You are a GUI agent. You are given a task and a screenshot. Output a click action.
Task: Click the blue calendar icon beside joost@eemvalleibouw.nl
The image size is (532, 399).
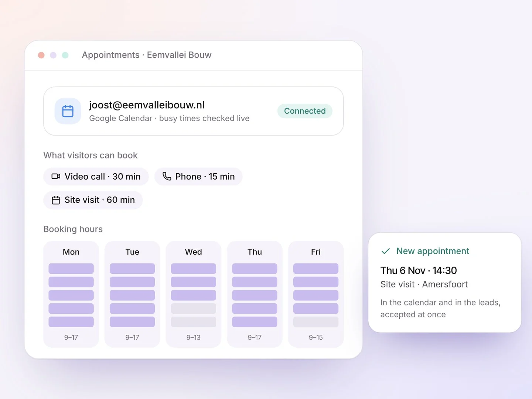[x=68, y=111]
